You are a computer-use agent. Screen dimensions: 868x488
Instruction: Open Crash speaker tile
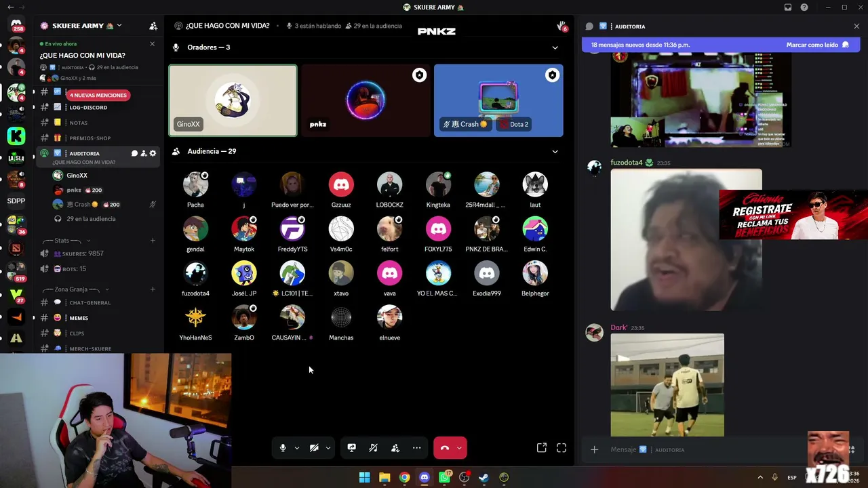coord(498,100)
